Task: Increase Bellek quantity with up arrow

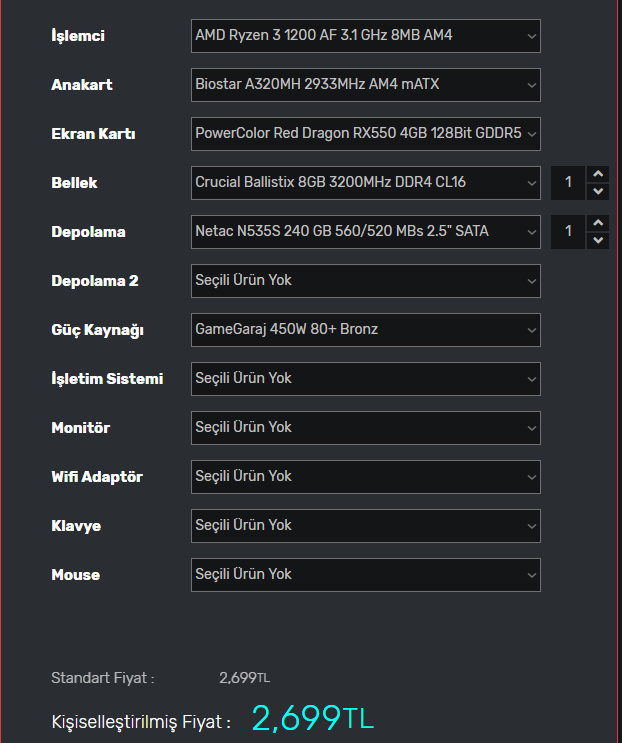Action: pyautogui.click(x=598, y=174)
